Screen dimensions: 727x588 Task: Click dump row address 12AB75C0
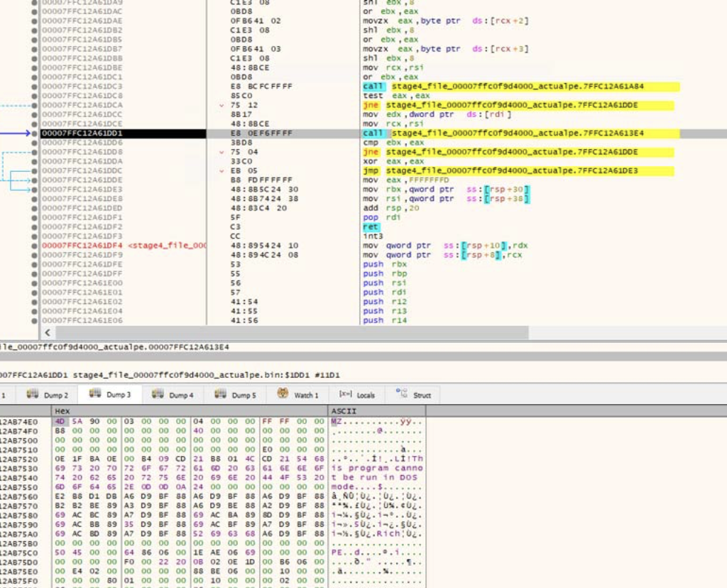pyautogui.click(x=18, y=552)
